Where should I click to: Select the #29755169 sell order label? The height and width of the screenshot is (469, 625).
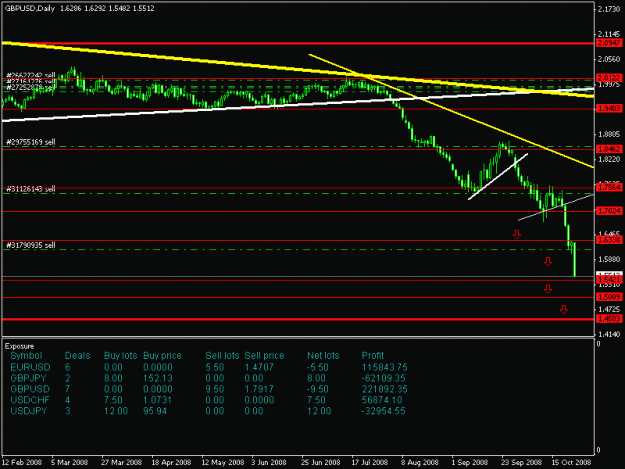31,142
